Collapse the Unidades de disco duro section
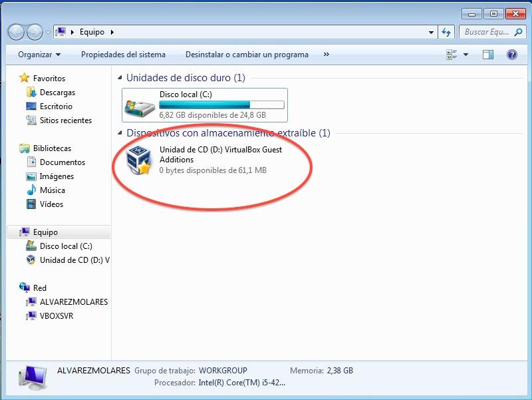 tap(122, 78)
